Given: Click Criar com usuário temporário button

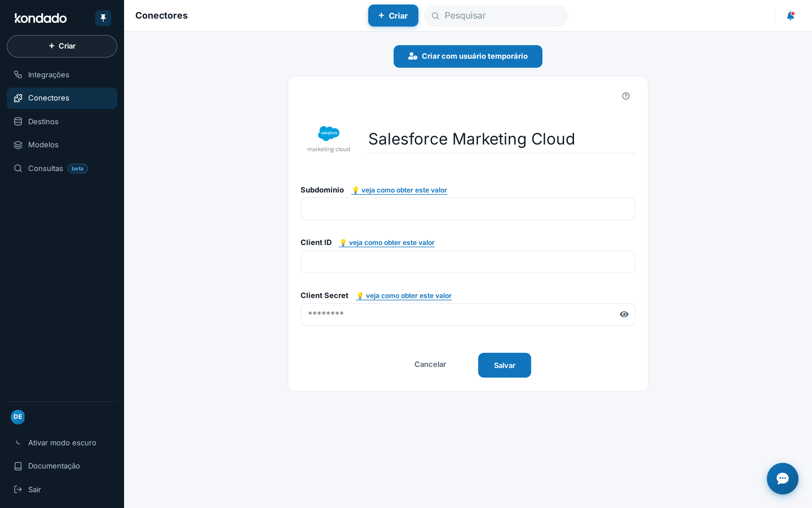Looking at the screenshot, I should [468, 56].
